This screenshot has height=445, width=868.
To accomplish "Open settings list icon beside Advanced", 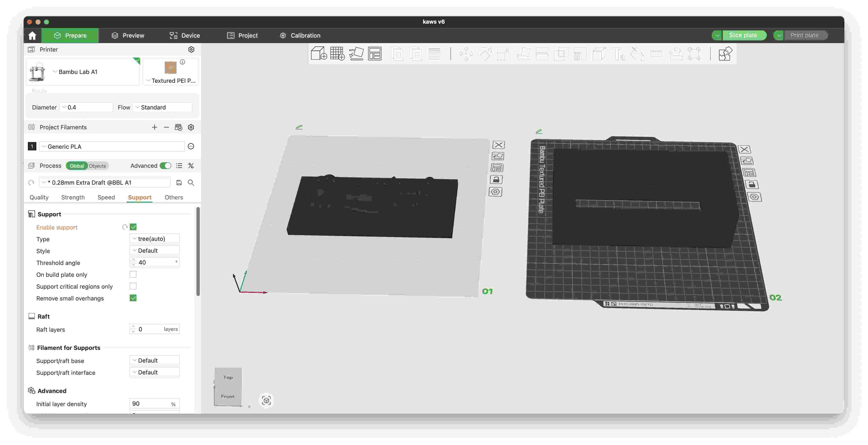I will (x=179, y=165).
